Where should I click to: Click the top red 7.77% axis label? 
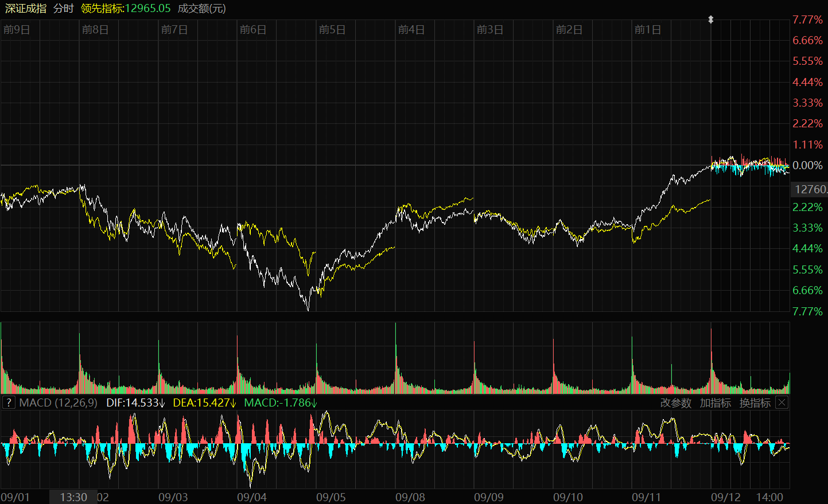[807, 19]
